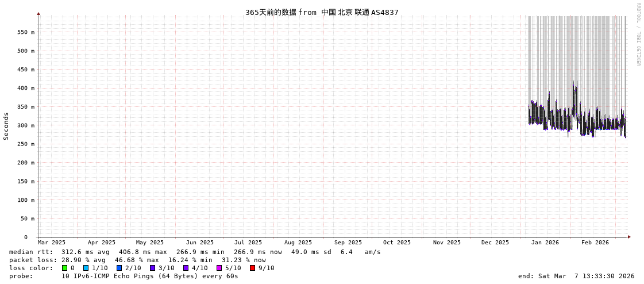Click the Feb 2026 x-axis label
The image size is (644, 284).
pyautogui.click(x=595, y=243)
